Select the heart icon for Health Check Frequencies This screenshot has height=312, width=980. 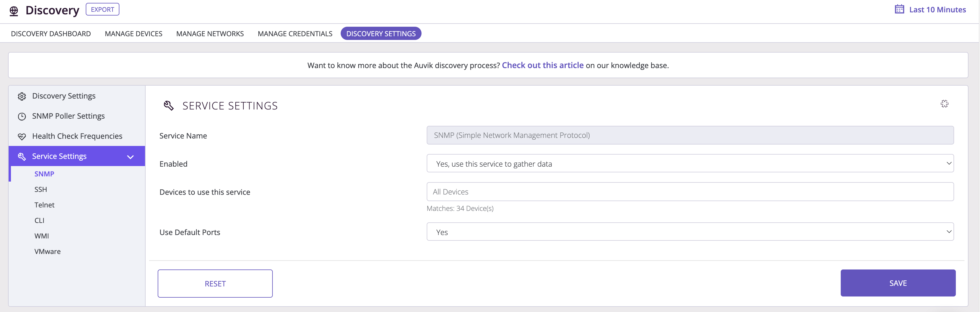coord(22,136)
